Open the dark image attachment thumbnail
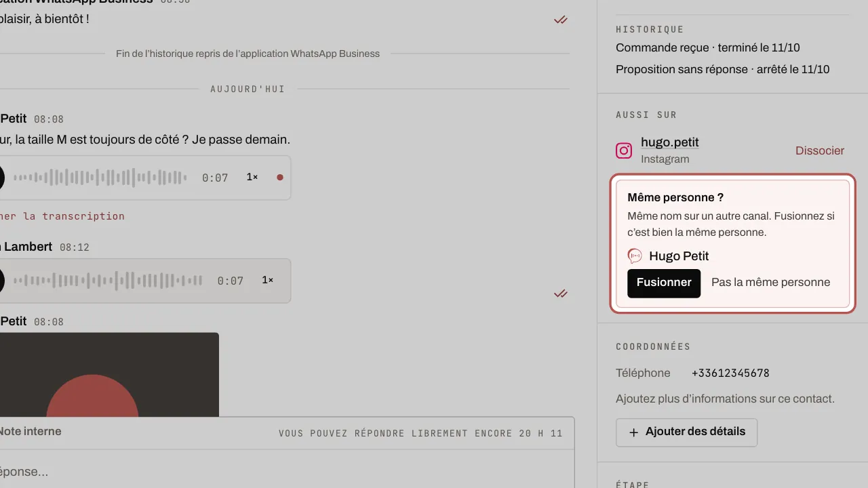 tap(109, 374)
